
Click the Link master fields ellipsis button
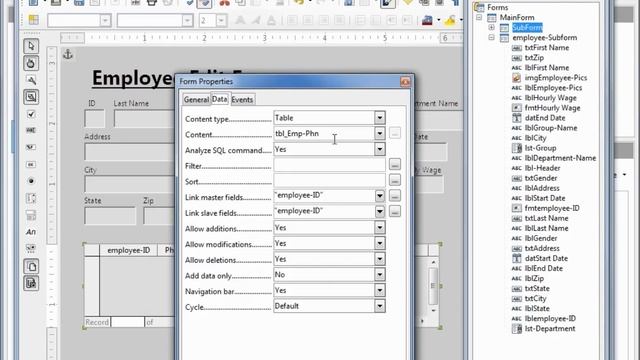click(x=395, y=196)
